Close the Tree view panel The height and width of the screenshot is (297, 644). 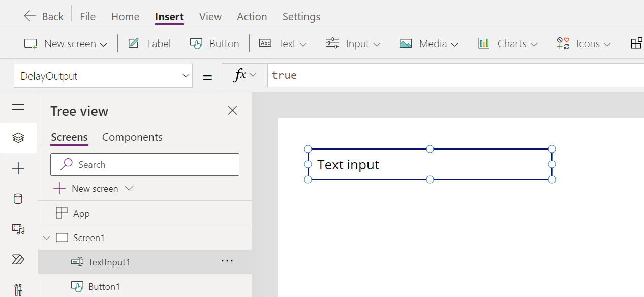tap(232, 110)
